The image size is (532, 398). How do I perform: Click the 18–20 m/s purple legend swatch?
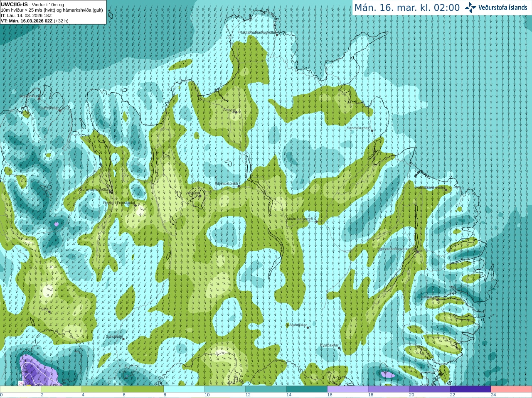[389, 389]
